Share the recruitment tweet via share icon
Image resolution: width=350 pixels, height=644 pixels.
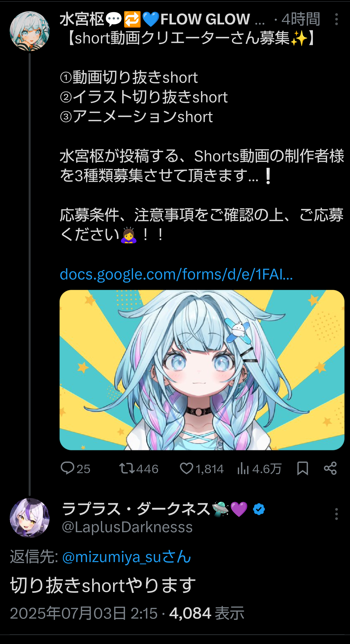pos(330,468)
